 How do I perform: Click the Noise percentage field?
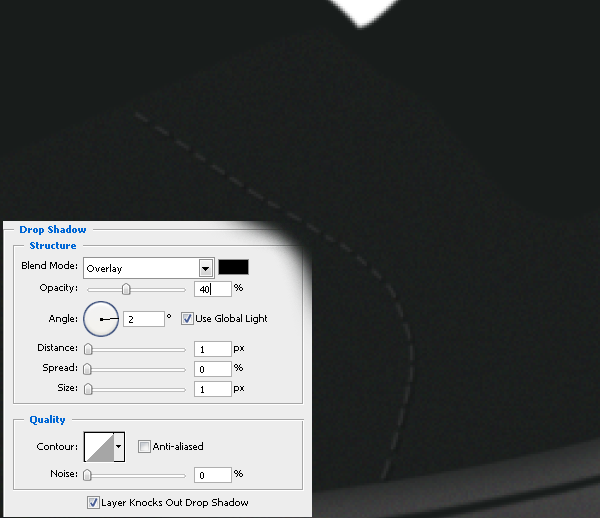tap(213, 475)
